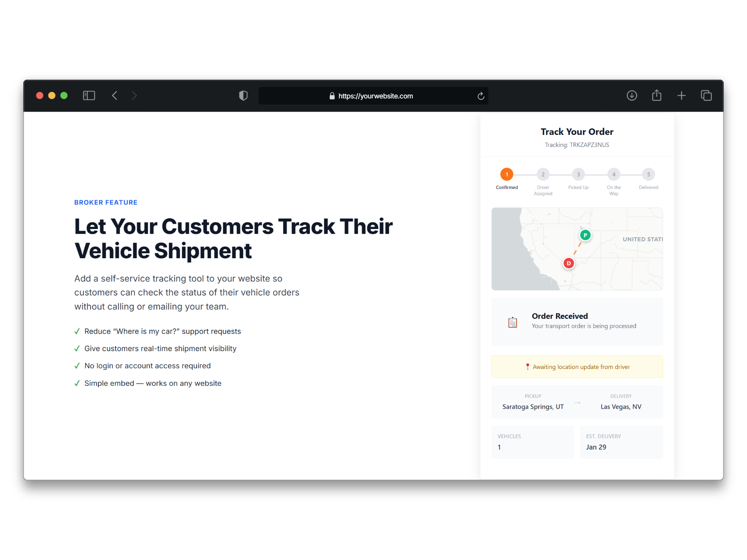Click the green pickup marker P
This screenshot has height=560, width=747.
point(585,235)
